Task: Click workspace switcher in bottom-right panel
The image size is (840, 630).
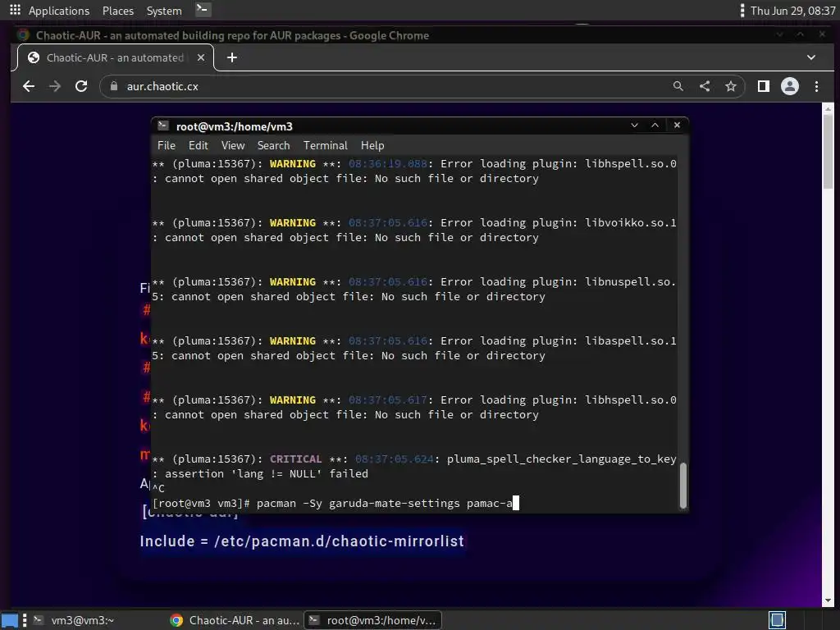Action: [x=777, y=620]
